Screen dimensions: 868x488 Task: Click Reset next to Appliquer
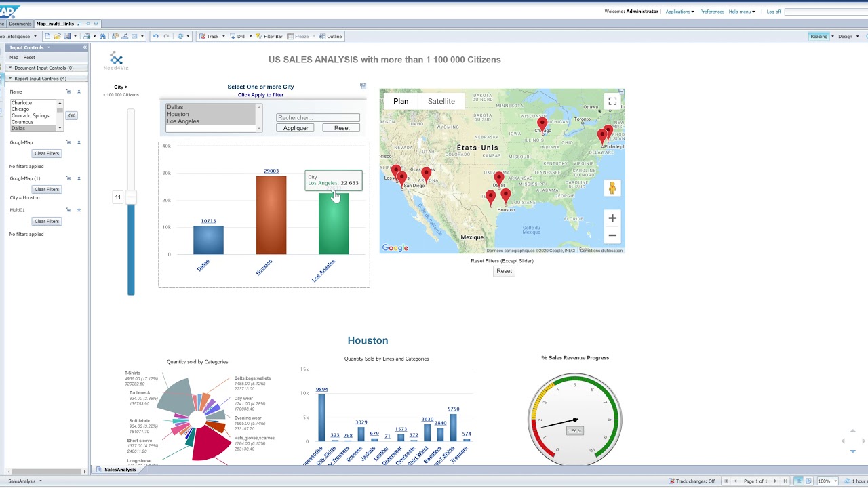point(342,128)
